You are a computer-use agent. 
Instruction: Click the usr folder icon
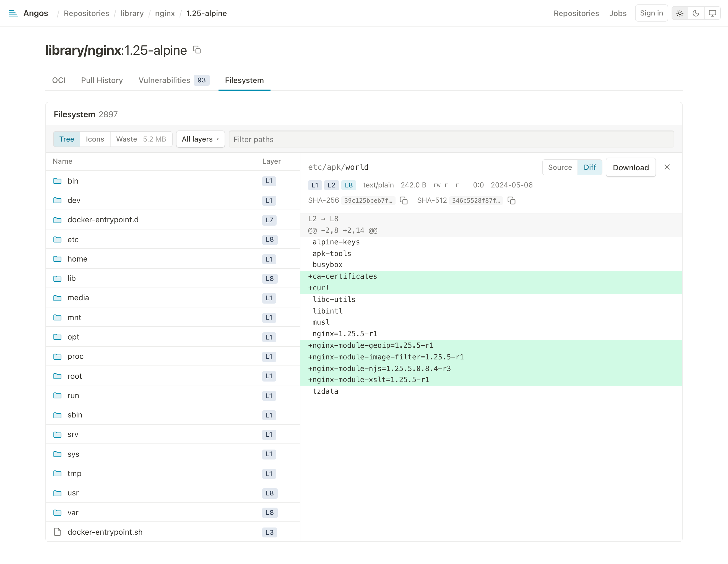pos(57,493)
